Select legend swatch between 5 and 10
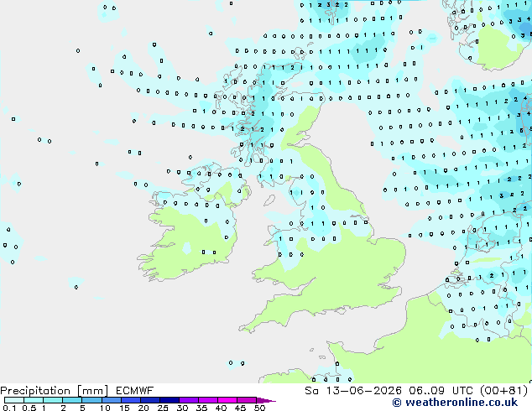The image size is (532, 411). [x=91, y=400]
